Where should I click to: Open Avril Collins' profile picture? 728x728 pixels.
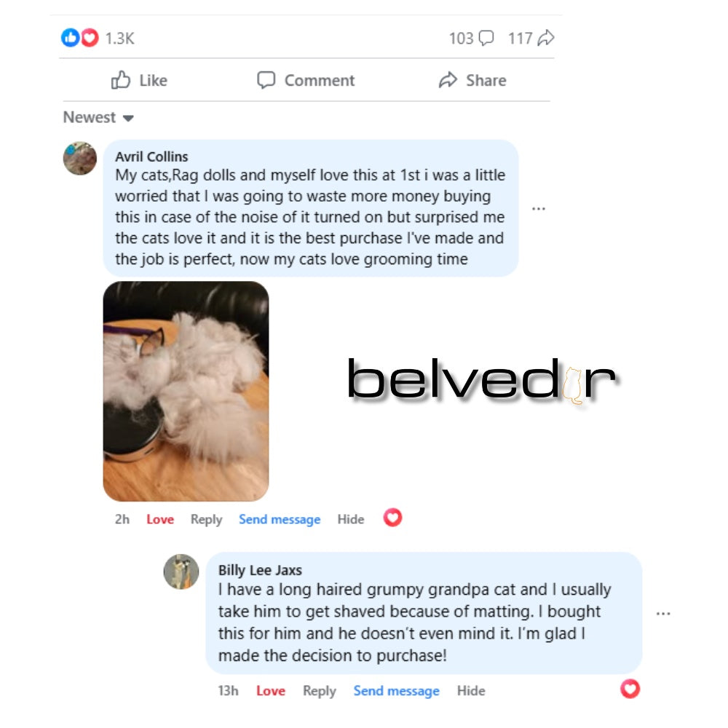(80, 158)
